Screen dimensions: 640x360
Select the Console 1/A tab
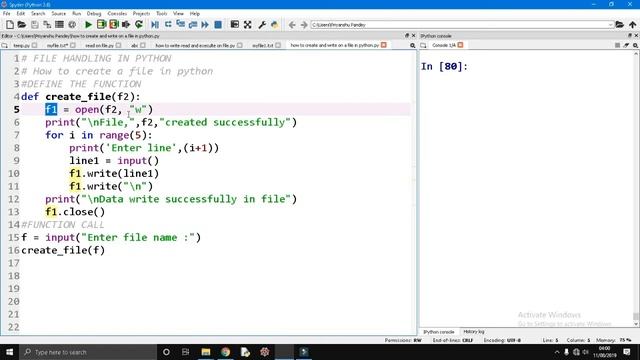click(444, 45)
